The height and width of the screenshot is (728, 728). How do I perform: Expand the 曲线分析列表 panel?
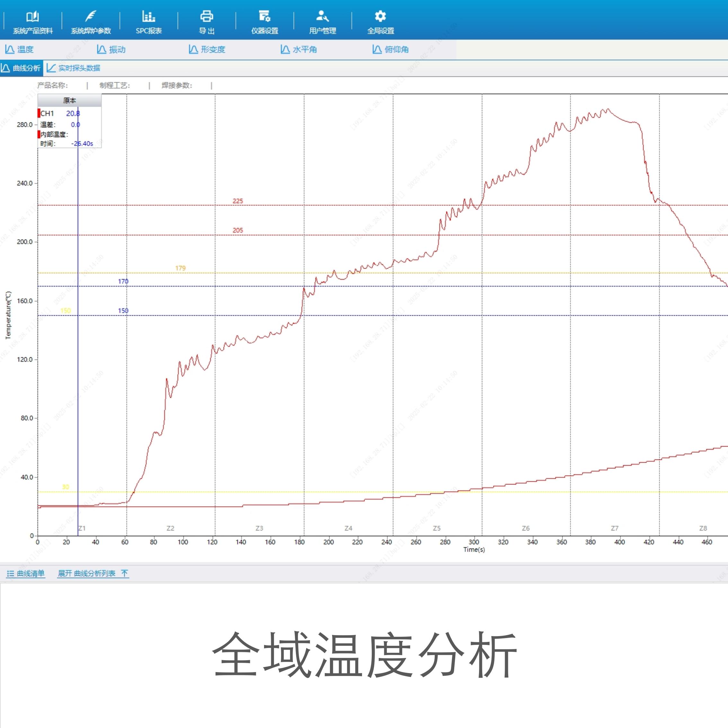click(93, 573)
